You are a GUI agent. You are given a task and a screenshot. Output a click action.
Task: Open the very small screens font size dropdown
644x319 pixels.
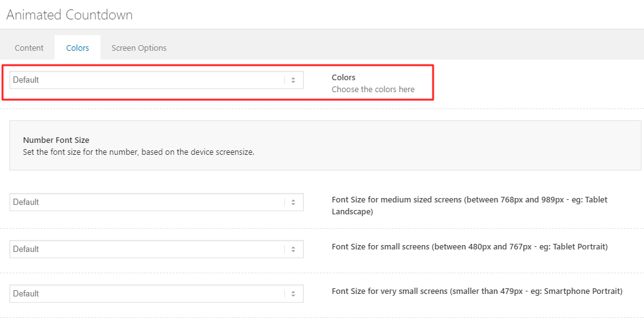(148, 294)
